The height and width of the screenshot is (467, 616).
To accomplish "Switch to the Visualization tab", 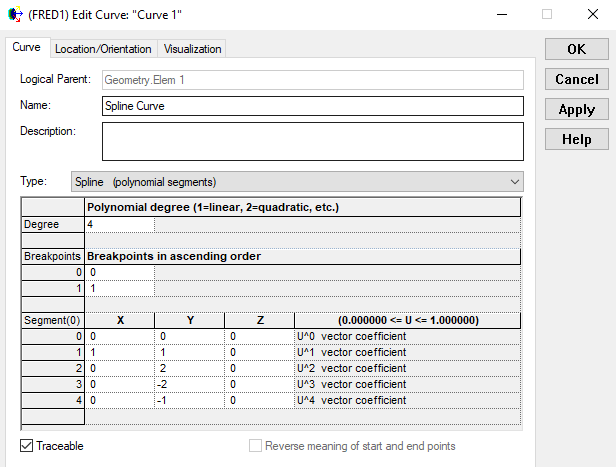I will coord(193,49).
